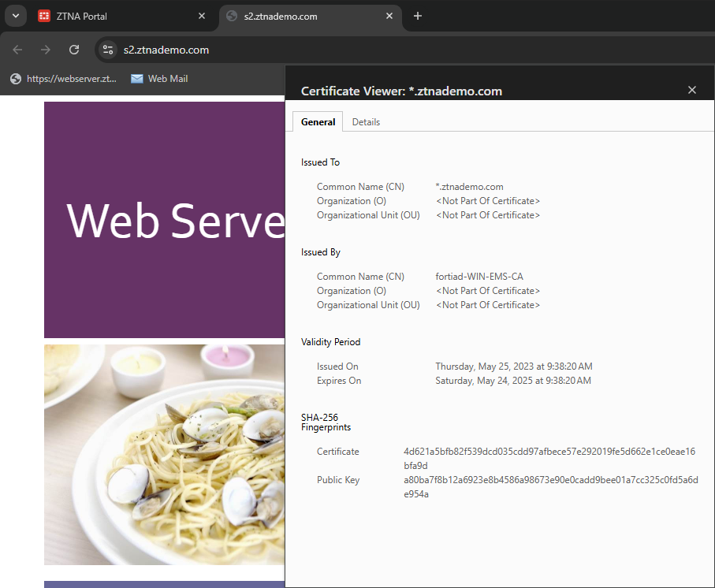Open site settings icon in the address bar
This screenshot has height=588, width=715.
[x=107, y=49]
